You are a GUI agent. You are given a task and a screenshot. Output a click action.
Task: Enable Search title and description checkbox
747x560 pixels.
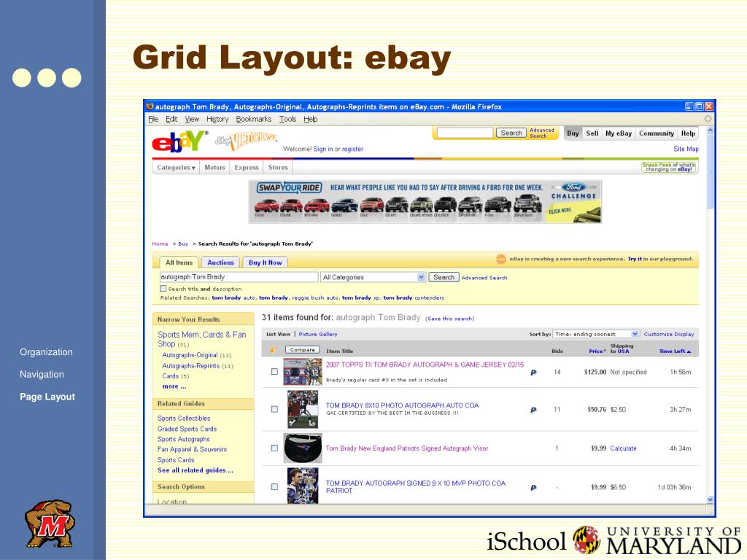coord(163,289)
